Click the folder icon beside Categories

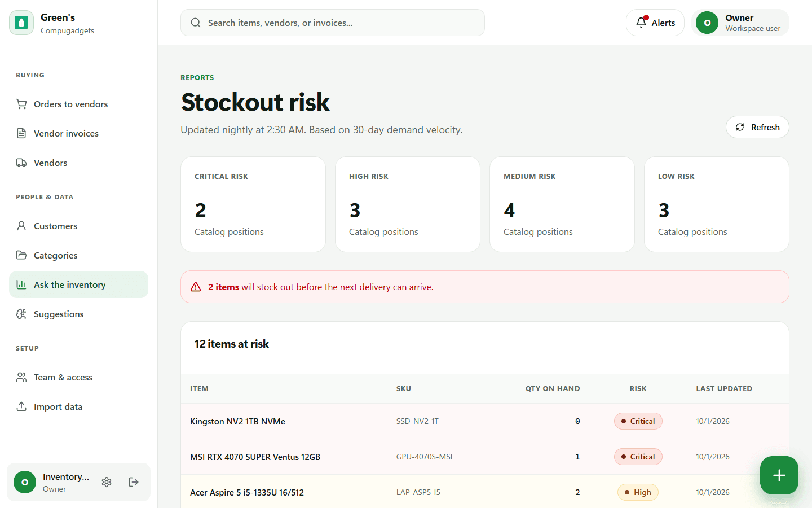coord(21,255)
